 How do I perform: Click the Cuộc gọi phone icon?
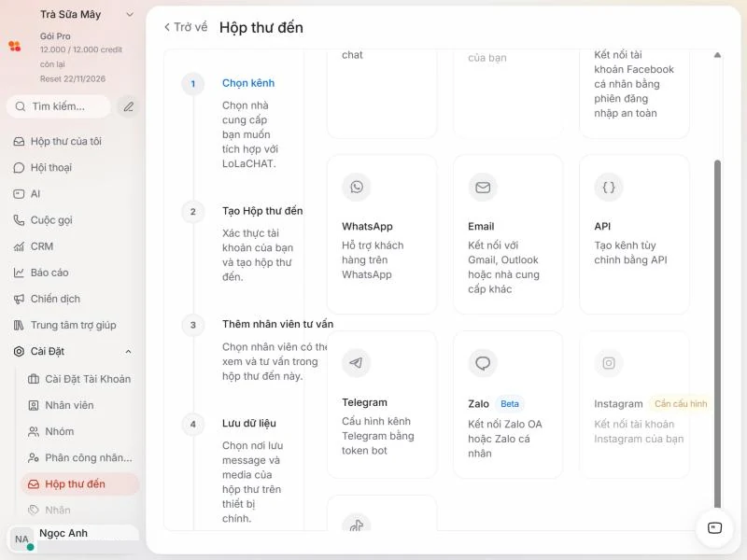click(x=19, y=220)
